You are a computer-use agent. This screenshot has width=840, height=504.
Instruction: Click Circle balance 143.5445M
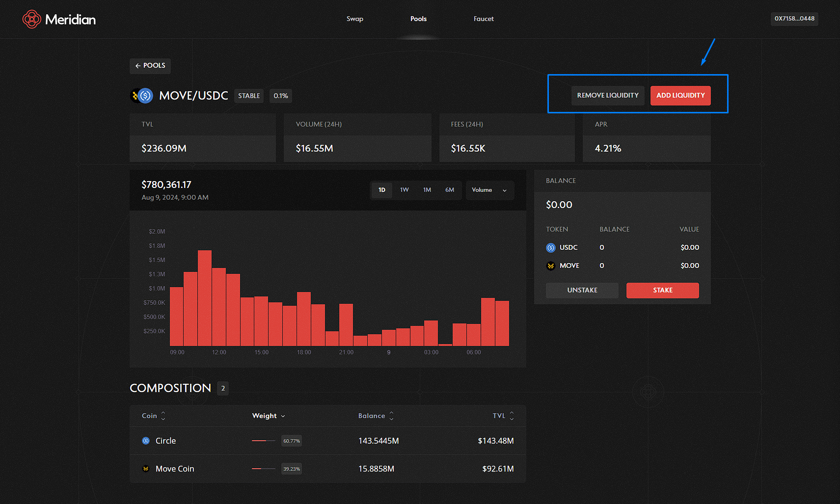(x=379, y=441)
